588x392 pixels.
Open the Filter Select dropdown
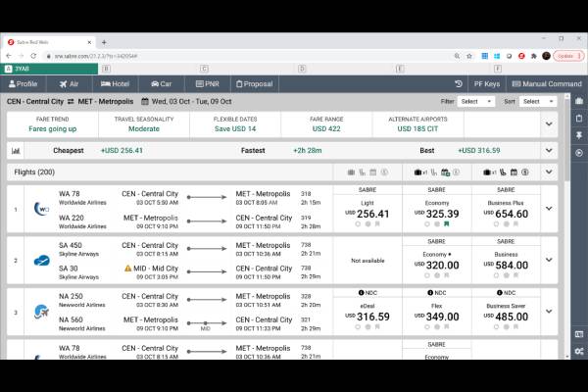[476, 101]
